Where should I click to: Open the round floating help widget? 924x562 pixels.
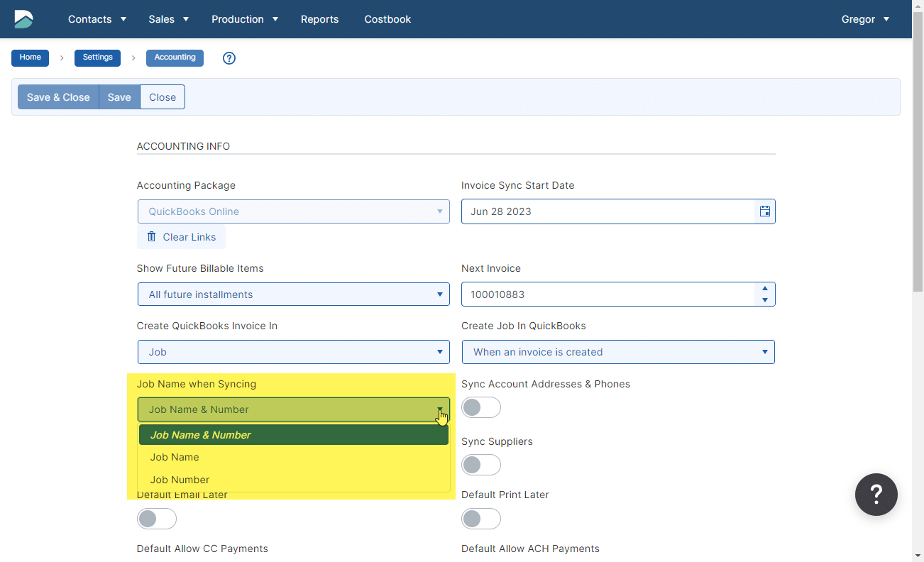(876, 495)
